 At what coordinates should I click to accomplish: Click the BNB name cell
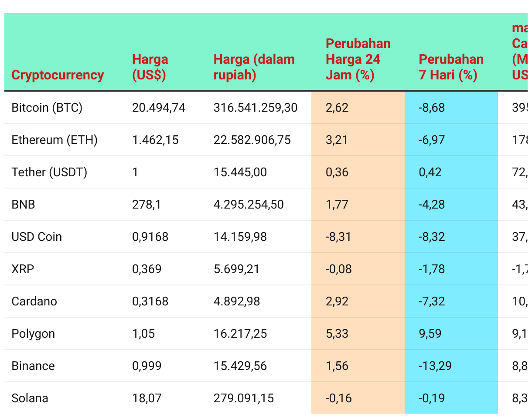click(x=24, y=205)
